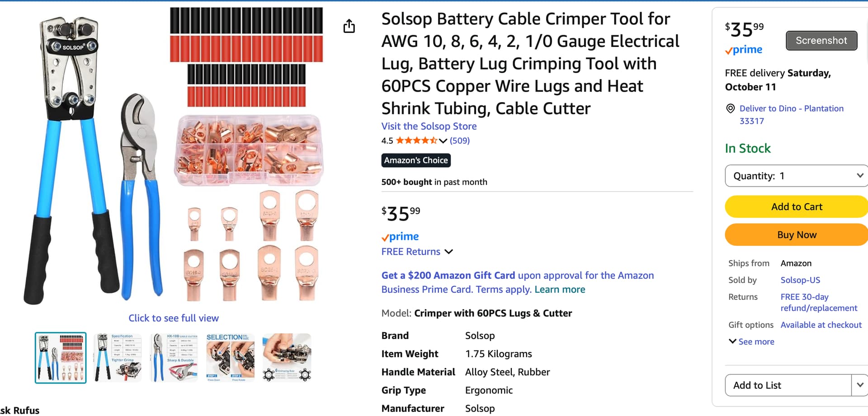Click the Screenshot button
868x416 pixels.
[821, 41]
